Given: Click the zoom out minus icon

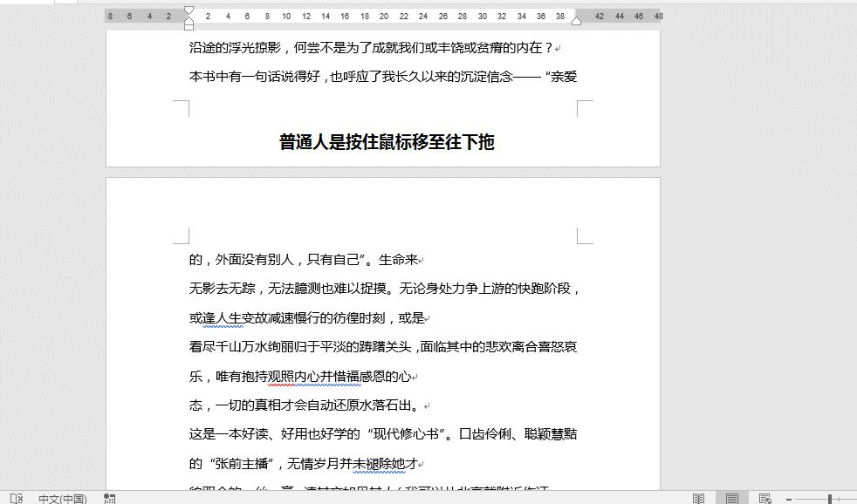Looking at the screenshot, I should [788, 497].
